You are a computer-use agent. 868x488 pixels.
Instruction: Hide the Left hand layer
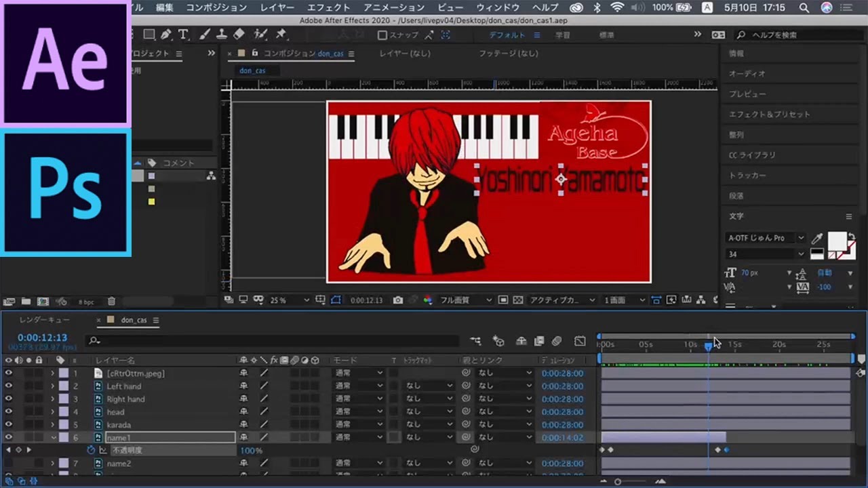[8, 386]
